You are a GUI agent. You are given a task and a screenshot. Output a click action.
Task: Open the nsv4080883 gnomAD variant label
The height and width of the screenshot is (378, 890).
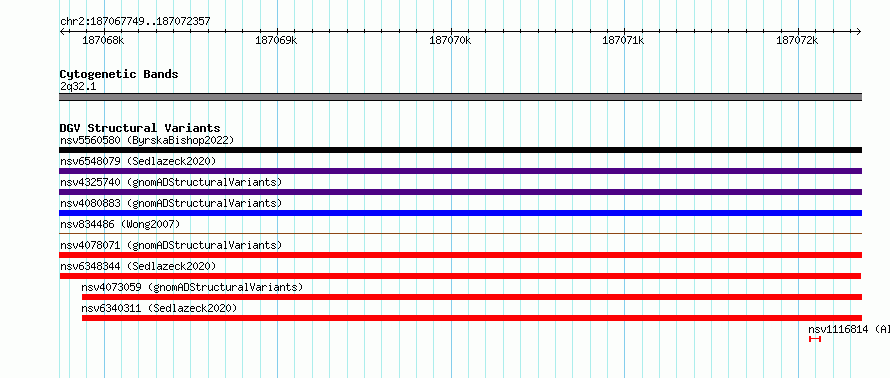click(171, 203)
